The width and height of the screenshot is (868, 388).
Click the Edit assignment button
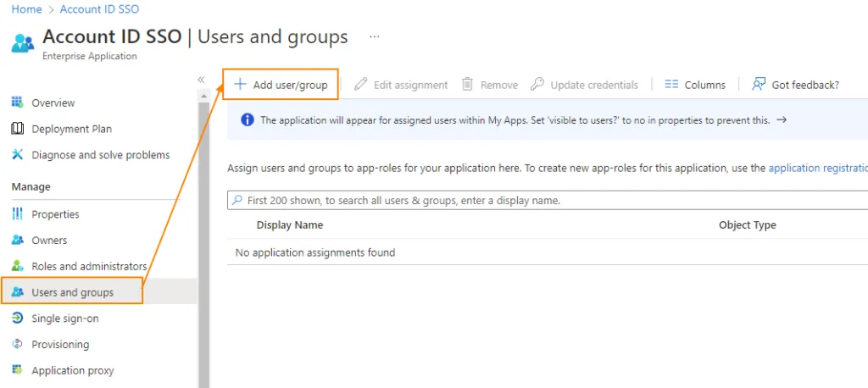point(401,85)
